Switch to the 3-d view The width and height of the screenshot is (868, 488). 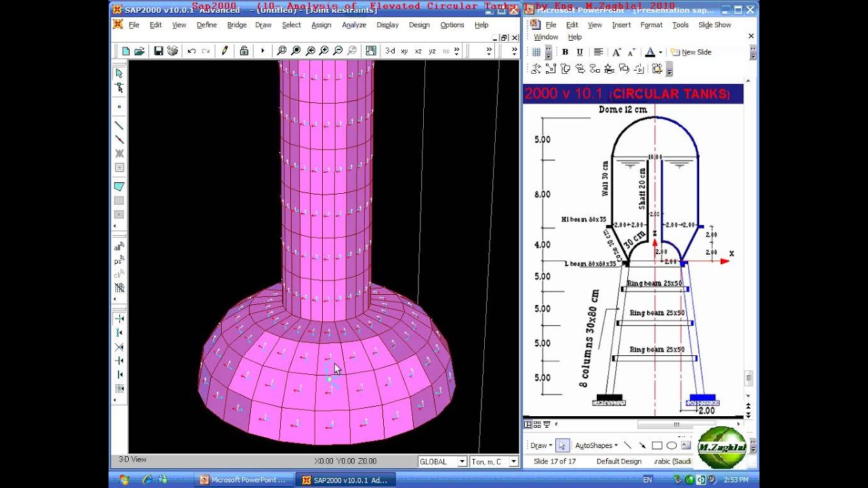click(390, 51)
